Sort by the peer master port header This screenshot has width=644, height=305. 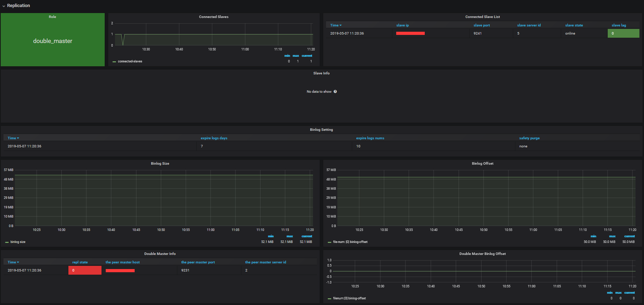pos(198,262)
